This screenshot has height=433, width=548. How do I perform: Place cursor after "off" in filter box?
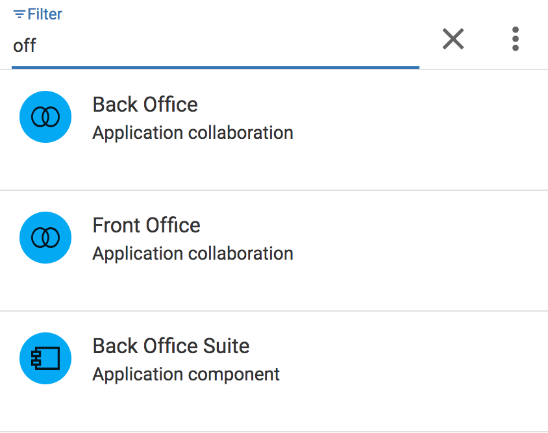[x=38, y=46]
